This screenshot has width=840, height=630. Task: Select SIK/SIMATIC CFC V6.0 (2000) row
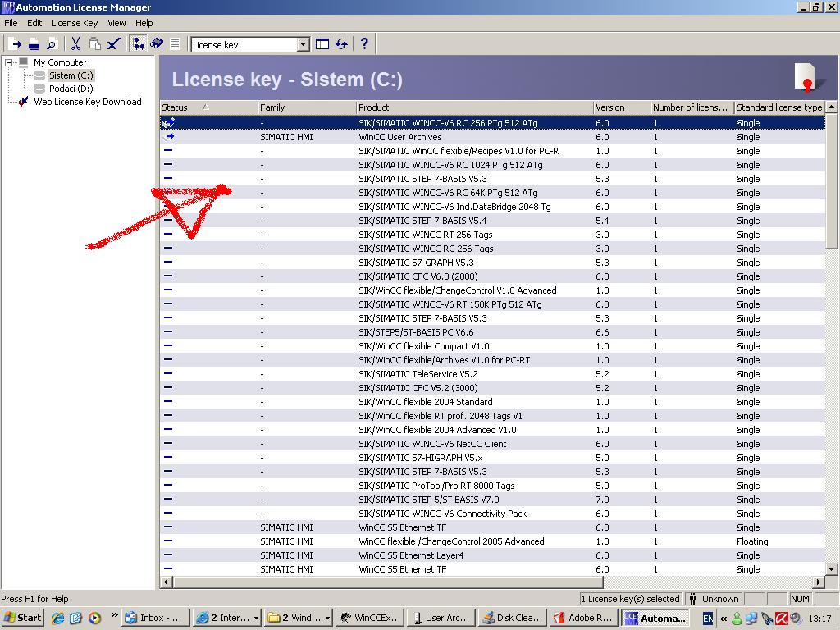coord(492,276)
